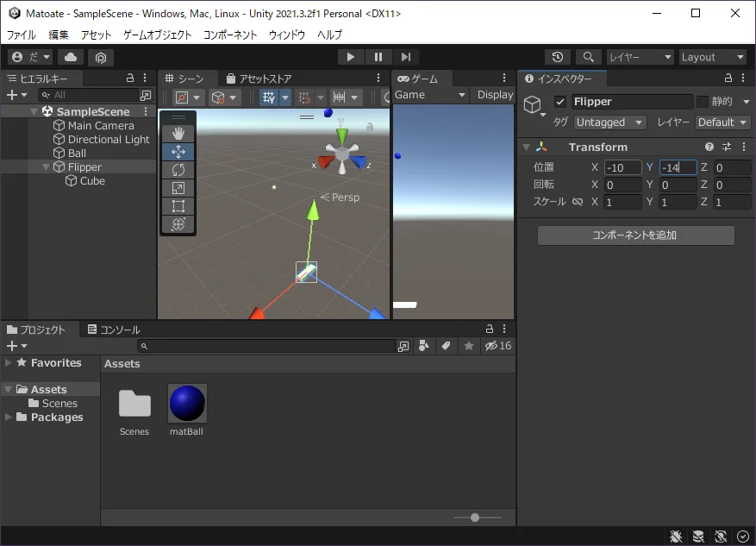Click the global search magnifier icon
The width and height of the screenshot is (756, 546).
tap(588, 57)
